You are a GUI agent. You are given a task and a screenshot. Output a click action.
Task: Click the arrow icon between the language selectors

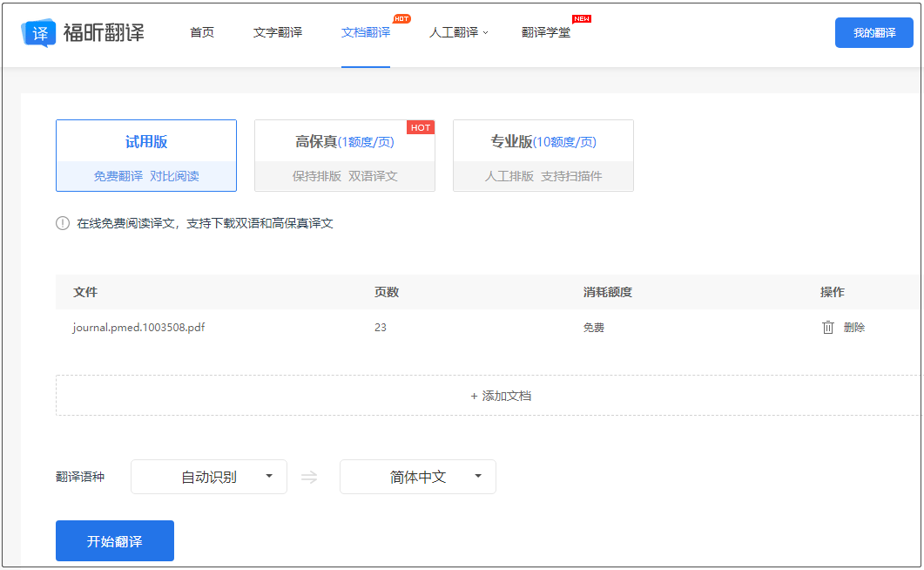pyautogui.click(x=309, y=476)
